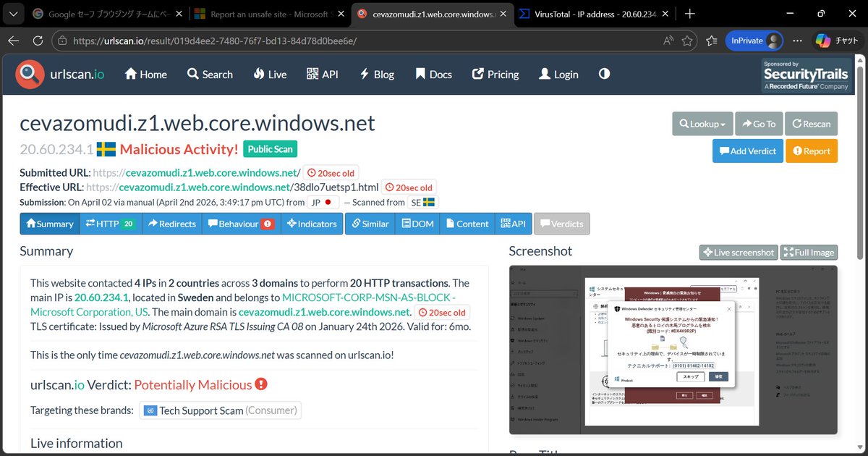Toggle dark mode contrast icon

tap(604, 74)
